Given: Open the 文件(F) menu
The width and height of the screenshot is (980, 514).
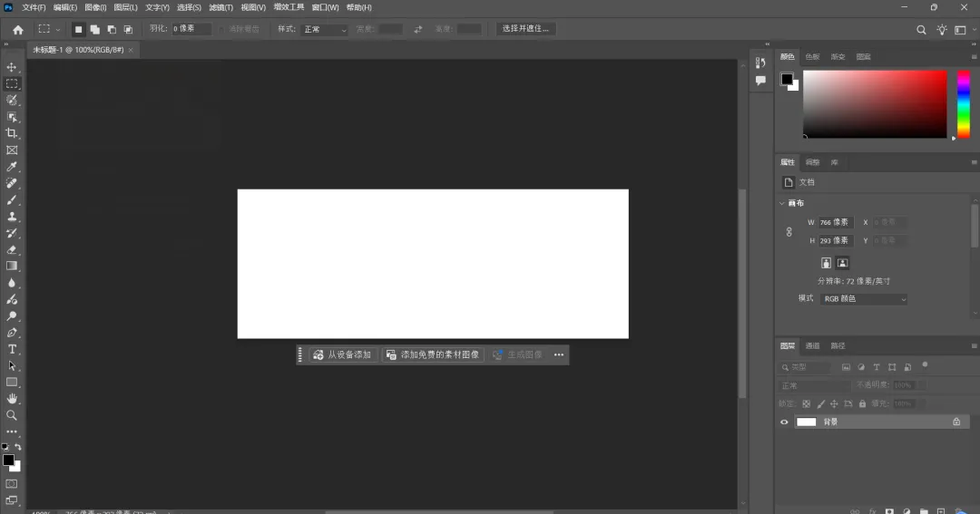Looking at the screenshot, I should coord(34,7).
